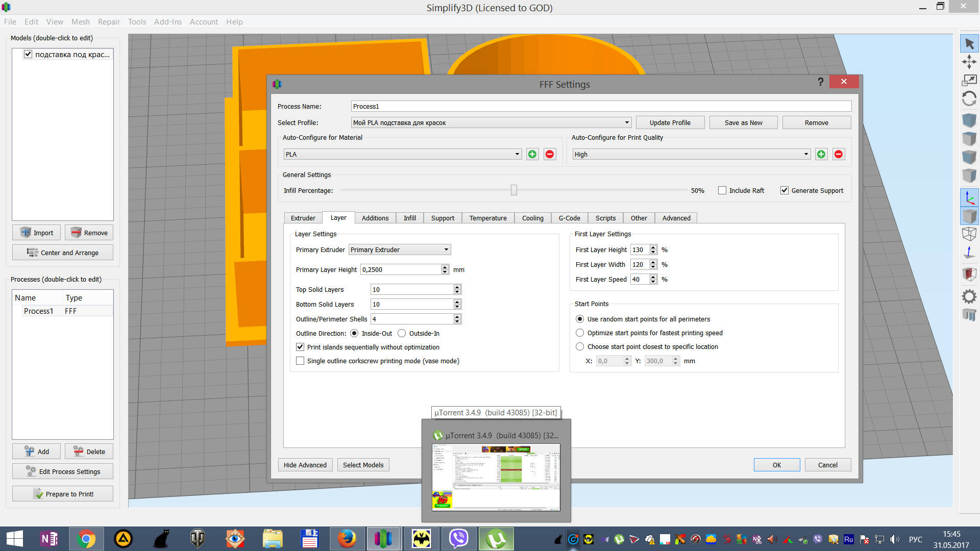The height and width of the screenshot is (551, 980).
Task: Enable the Include Raft checkbox
Action: pyautogui.click(x=722, y=190)
